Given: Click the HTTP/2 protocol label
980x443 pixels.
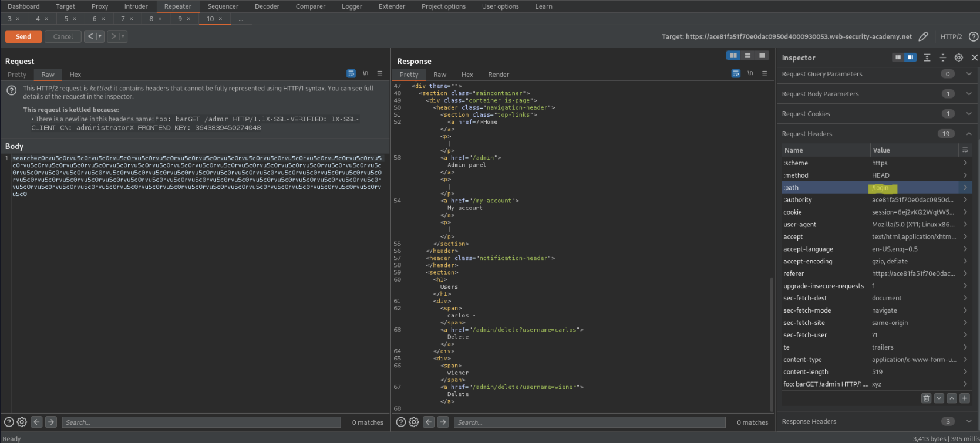Looking at the screenshot, I should [951, 36].
